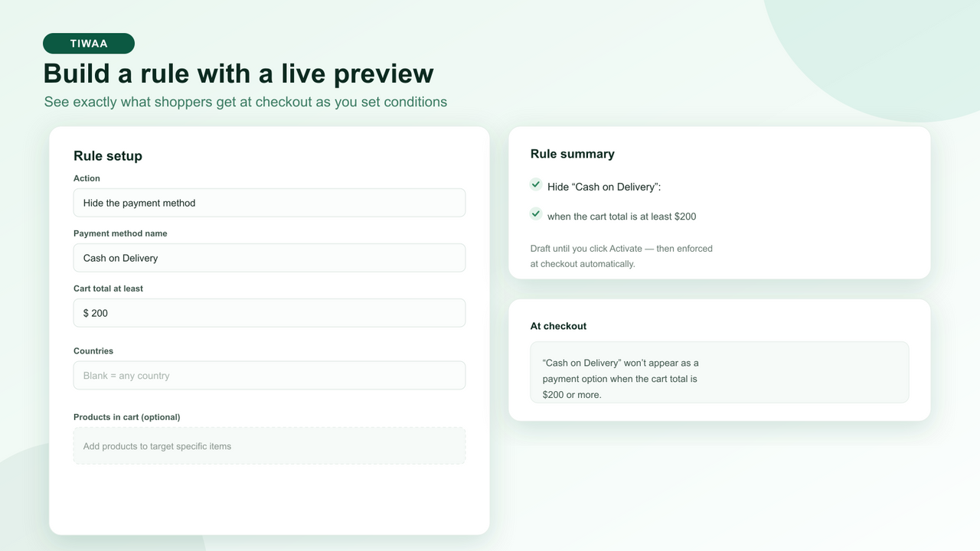This screenshot has height=551, width=980.
Task: Click the when cart total is at least $200 line
Action: tap(622, 217)
